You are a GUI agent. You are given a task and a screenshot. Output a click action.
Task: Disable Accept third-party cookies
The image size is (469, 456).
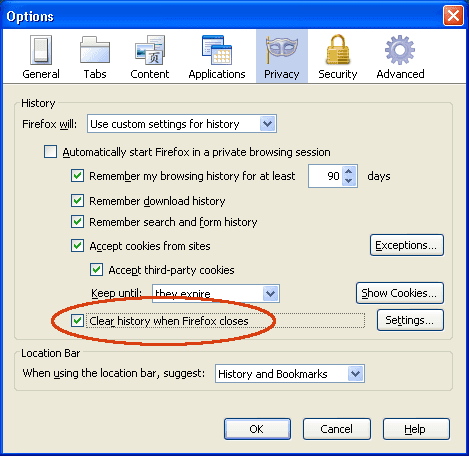coord(96,270)
